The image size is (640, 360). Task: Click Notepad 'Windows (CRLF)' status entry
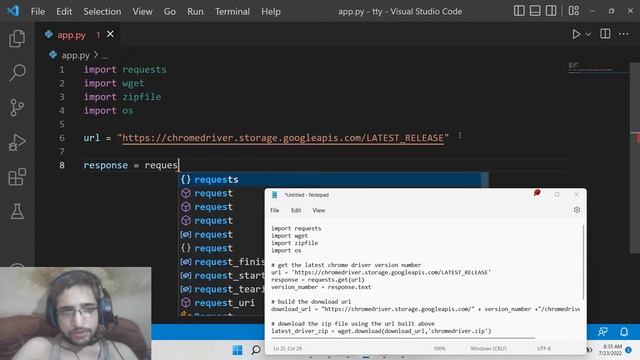[x=488, y=349]
